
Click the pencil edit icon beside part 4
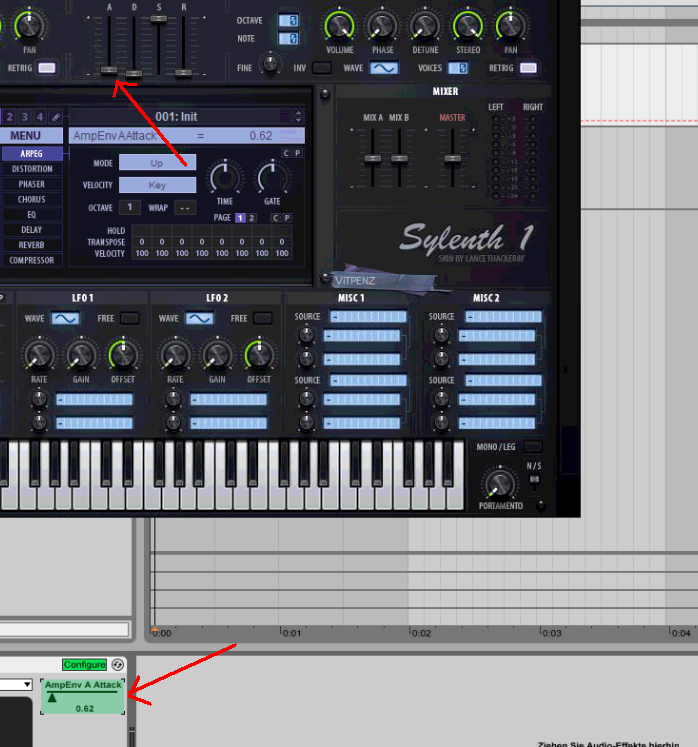pyautogui.click(x=56, y=117)
